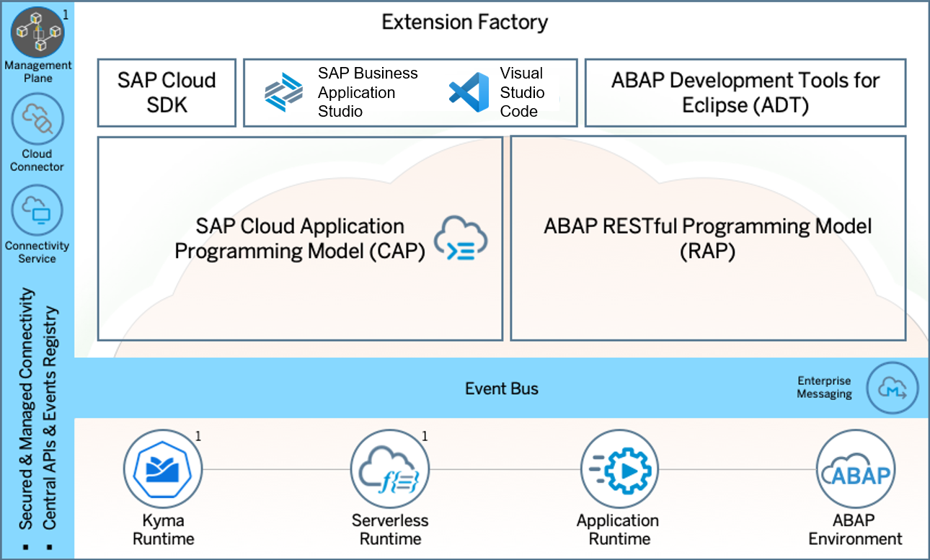
Task: Click the Visual Studio Code text
Action: click(523, 92)
